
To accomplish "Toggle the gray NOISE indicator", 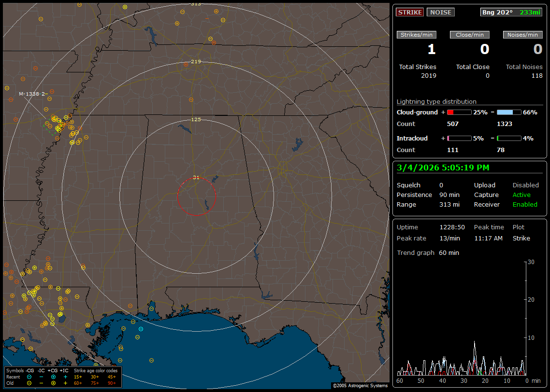I will (x=440, y=12).
